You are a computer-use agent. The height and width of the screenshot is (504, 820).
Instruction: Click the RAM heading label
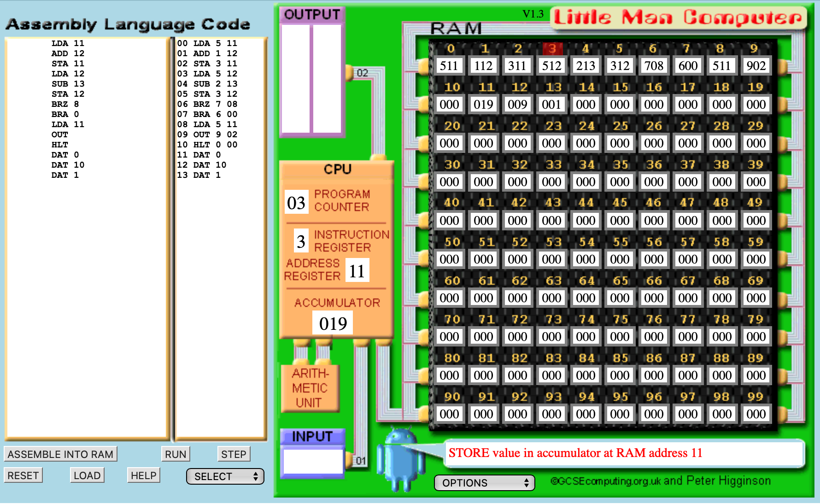[456, 29]
